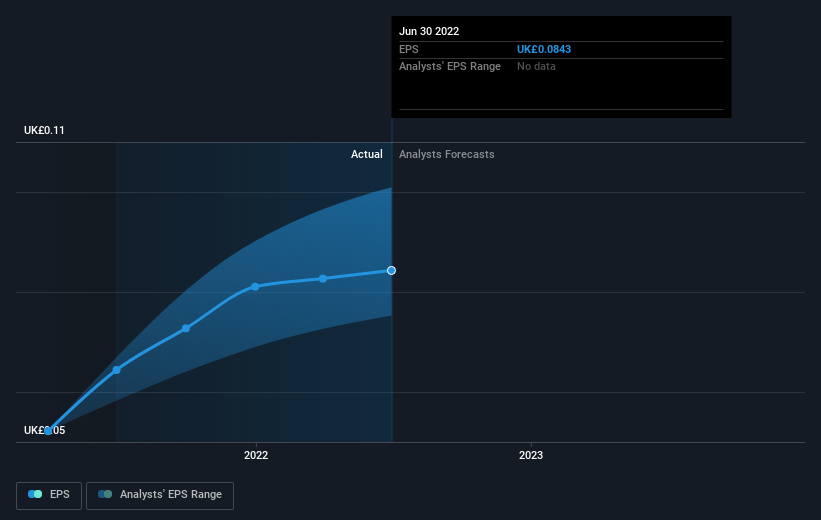Viewport: 821px width, 520px height.
Task: Click the Jun 30 2022 tooltip date
Action: point(429,31)
